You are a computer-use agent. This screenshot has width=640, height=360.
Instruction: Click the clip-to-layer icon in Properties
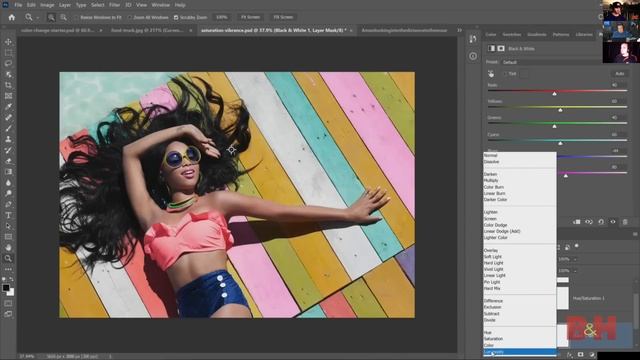coord(577,222)
